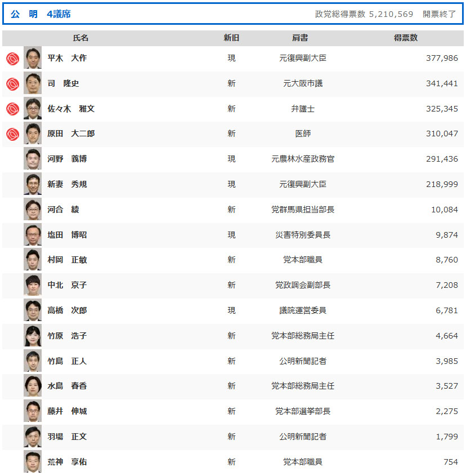The image size is (466, 476).
Task: Open the photo of 荒神 享佑
Action: 33,462
